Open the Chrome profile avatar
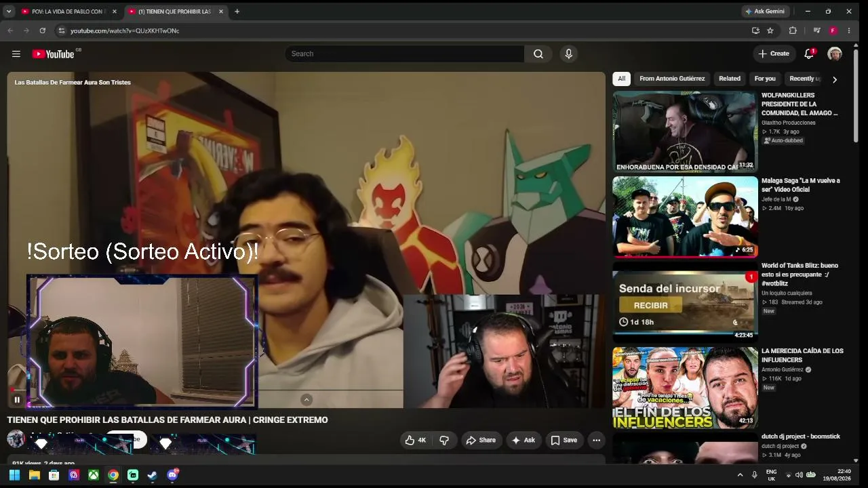Viewport: 868px width, 488px height. click(833, 30)
